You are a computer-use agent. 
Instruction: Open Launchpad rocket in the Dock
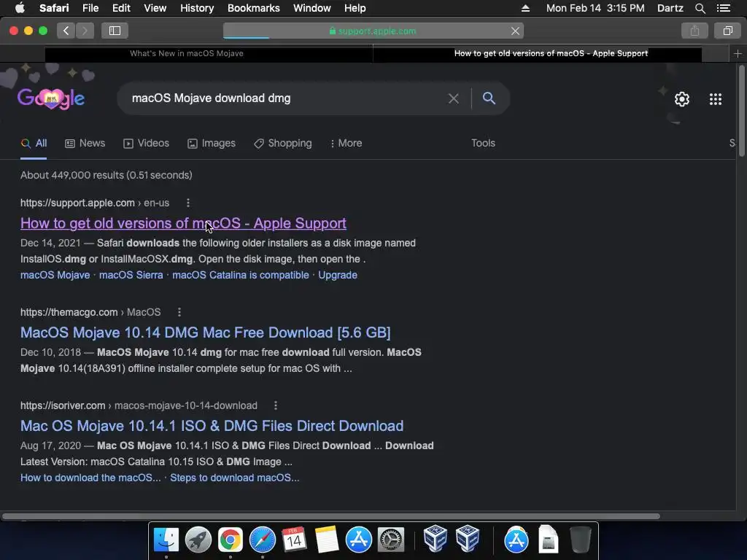coord(198,540)
